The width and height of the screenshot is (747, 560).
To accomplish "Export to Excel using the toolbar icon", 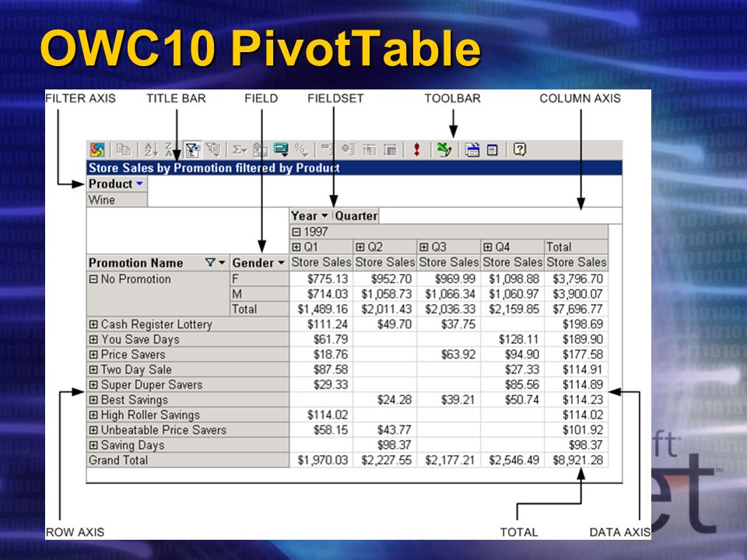I will point(444,150).
